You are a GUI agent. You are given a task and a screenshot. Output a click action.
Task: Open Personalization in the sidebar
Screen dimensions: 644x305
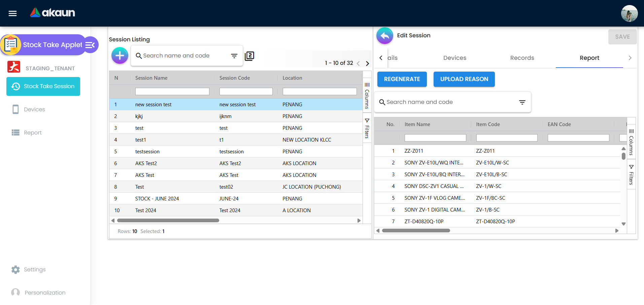click(45, 293)
